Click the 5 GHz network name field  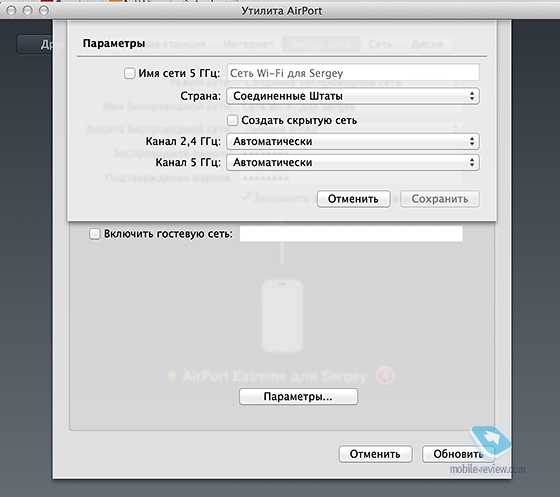coord(353,73)
